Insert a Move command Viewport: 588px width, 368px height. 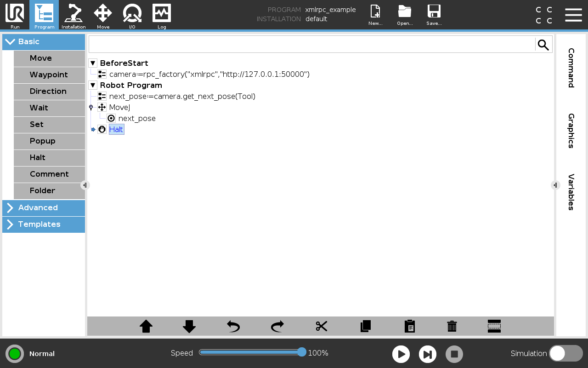point(49,58)
